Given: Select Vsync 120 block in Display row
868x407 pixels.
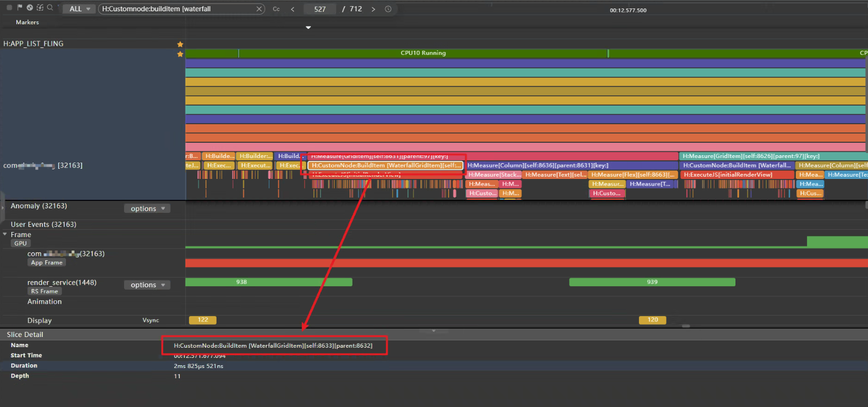Looking at the screenshot, I should 652,320.
